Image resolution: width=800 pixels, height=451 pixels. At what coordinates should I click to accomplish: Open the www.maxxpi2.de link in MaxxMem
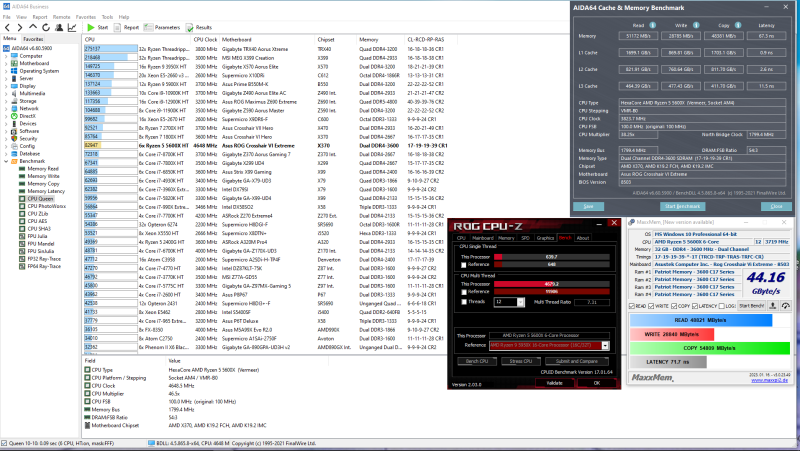click(x=770, y=380)
